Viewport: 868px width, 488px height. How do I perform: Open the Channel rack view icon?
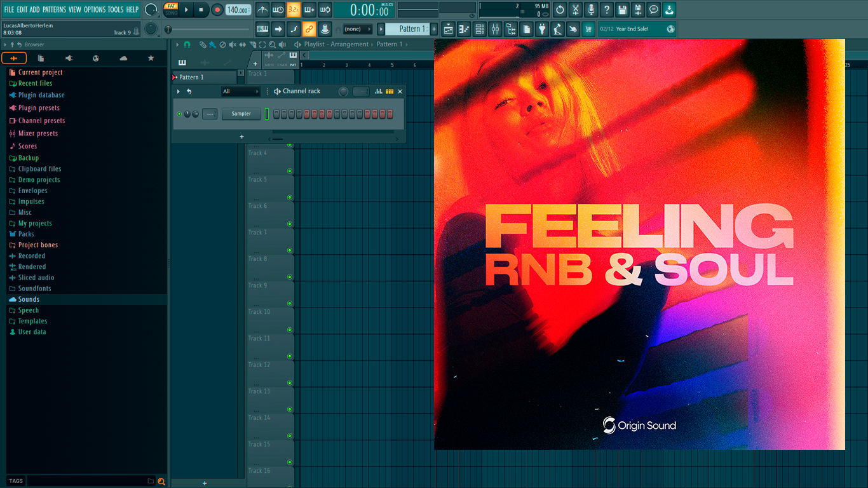tap(480, 29)
